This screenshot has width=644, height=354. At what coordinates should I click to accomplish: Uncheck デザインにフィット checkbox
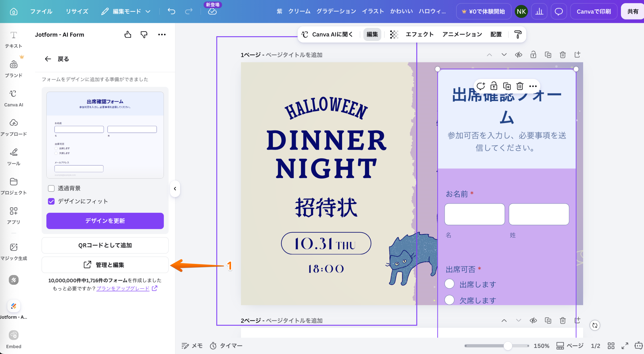pos(51,201)
